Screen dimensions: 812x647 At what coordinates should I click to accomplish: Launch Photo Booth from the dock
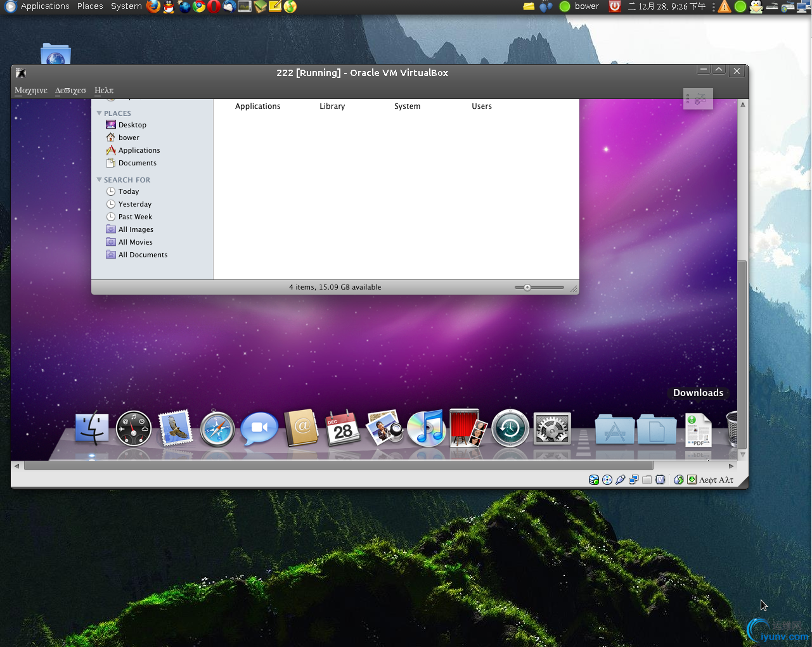click(468, 428)
